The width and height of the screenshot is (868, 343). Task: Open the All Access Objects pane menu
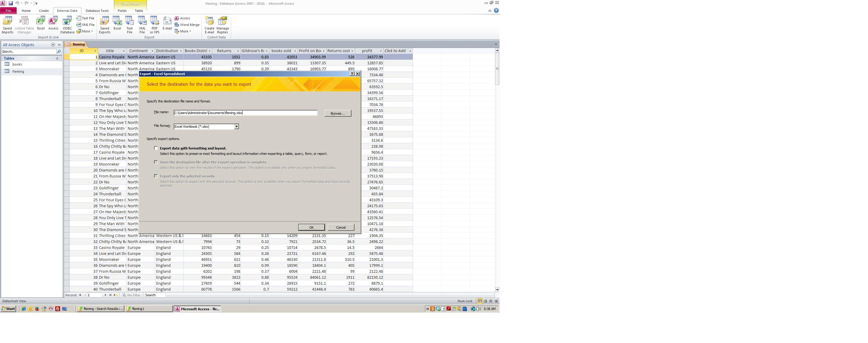pyautogui.click(x=53, y=45)
